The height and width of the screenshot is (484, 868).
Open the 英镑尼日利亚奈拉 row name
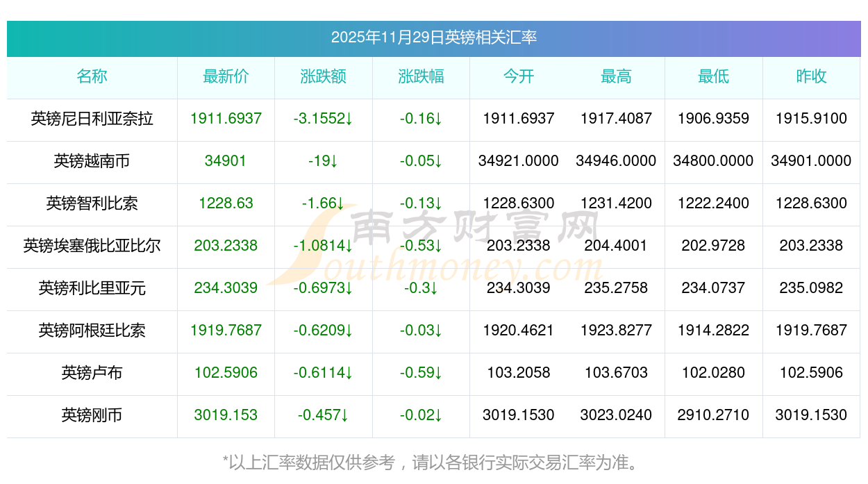click(x=92, y=119)
